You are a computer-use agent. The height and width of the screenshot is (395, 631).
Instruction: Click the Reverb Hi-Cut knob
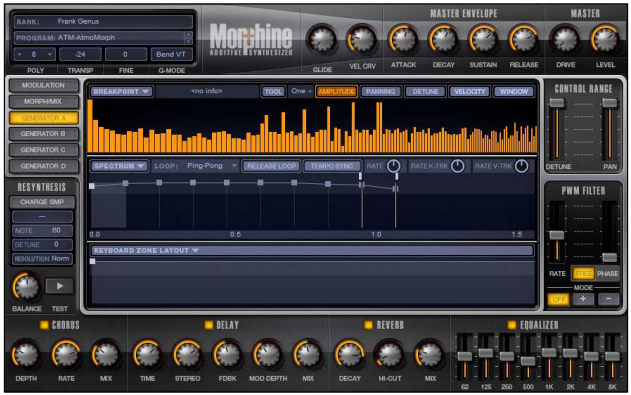390,355
